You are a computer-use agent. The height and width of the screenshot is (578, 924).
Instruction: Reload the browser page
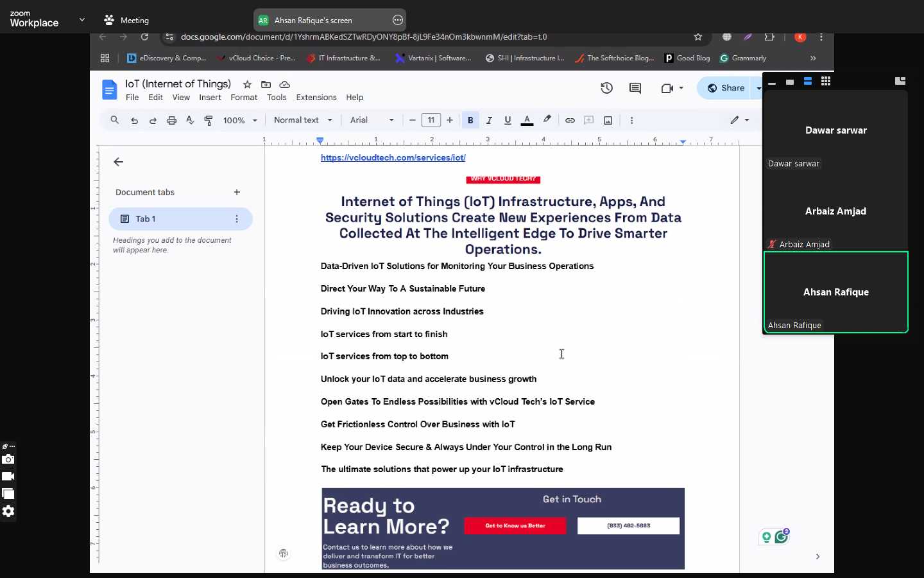click(x=145, y=37)
